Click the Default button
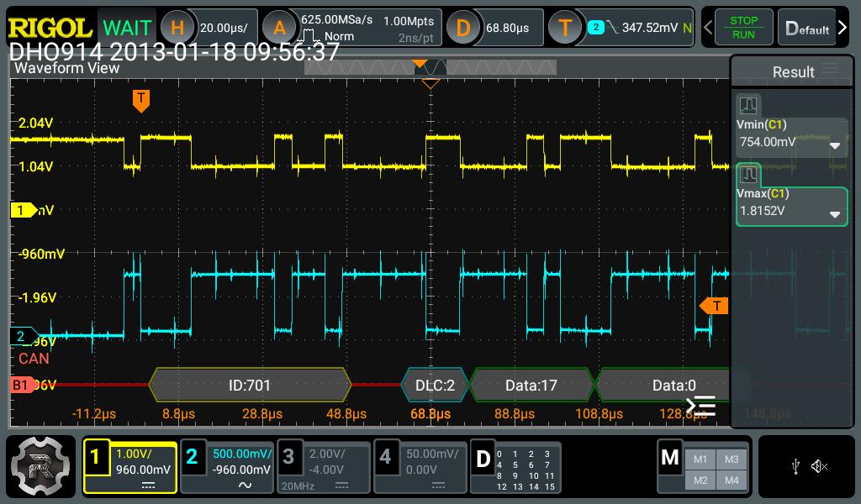Viewport: 861px width, 504px height. 806,28
